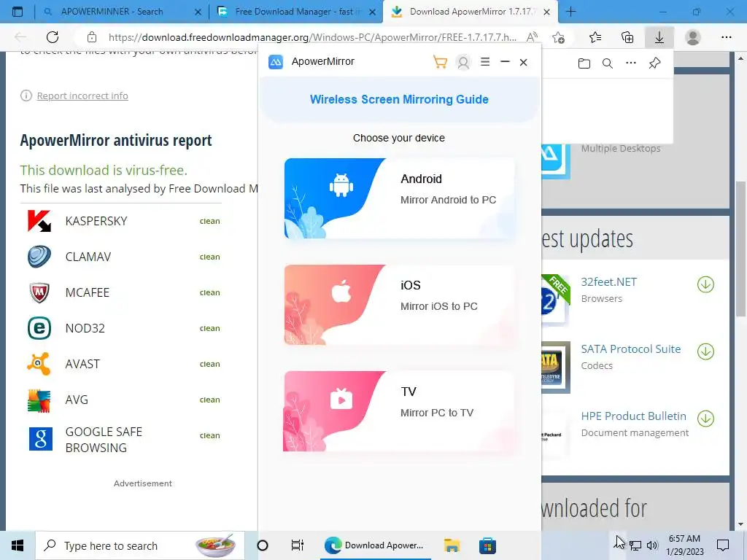Click the ApowerMirror logo icon
The width and height of the screenshot is (747, 560).
275,62
